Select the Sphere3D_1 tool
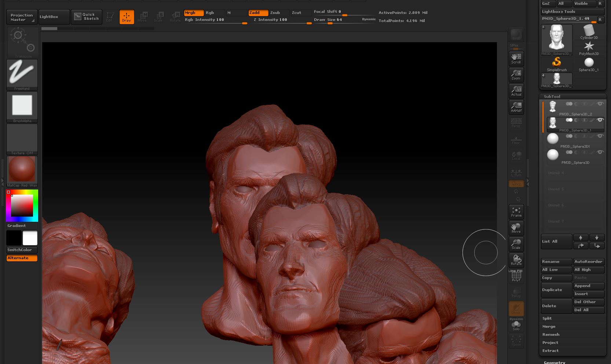This screenshot has height=364, width=611. coord(589,64)
